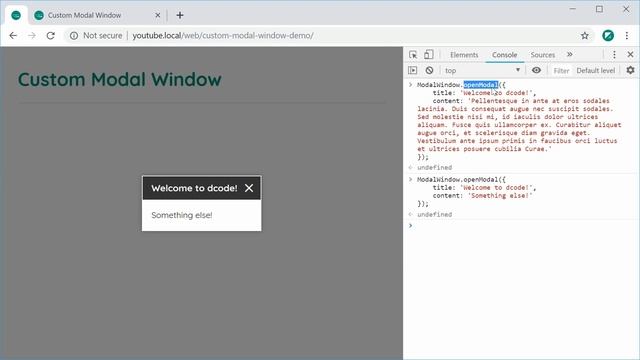640x360 pixels.
Task: Click the highlighted openModal text
Action: point(481,85)
